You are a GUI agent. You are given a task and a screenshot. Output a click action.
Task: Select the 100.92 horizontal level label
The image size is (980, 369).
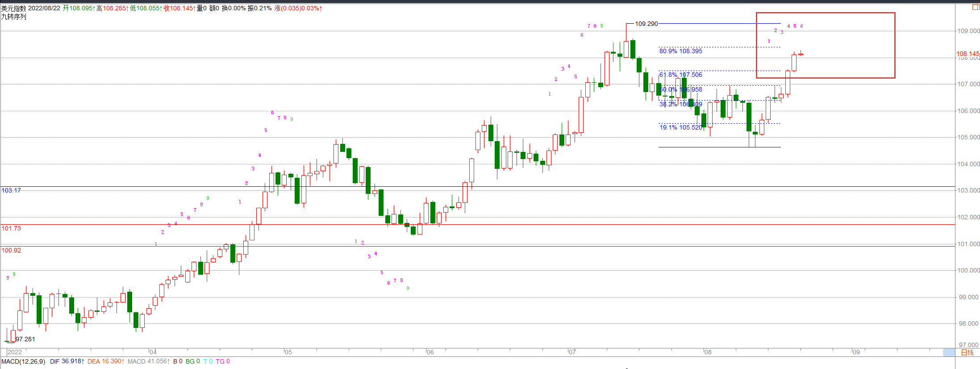coord(11,250)
